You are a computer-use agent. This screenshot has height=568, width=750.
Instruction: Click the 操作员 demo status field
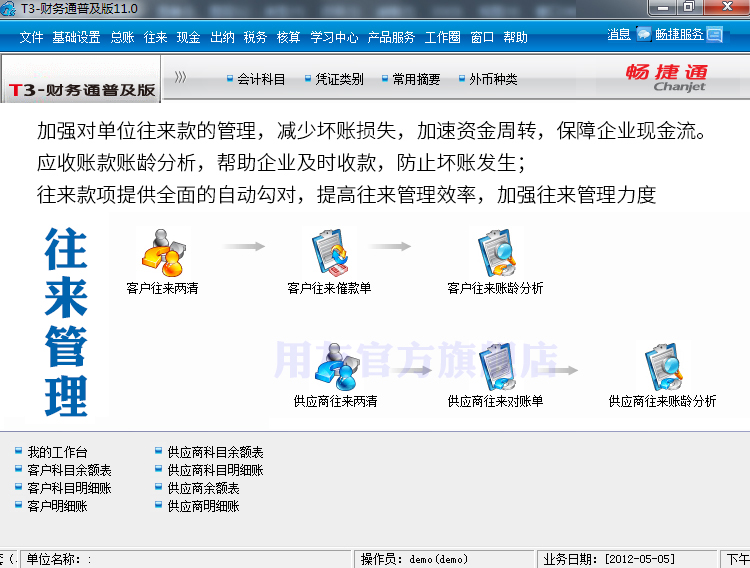[443, 559]
